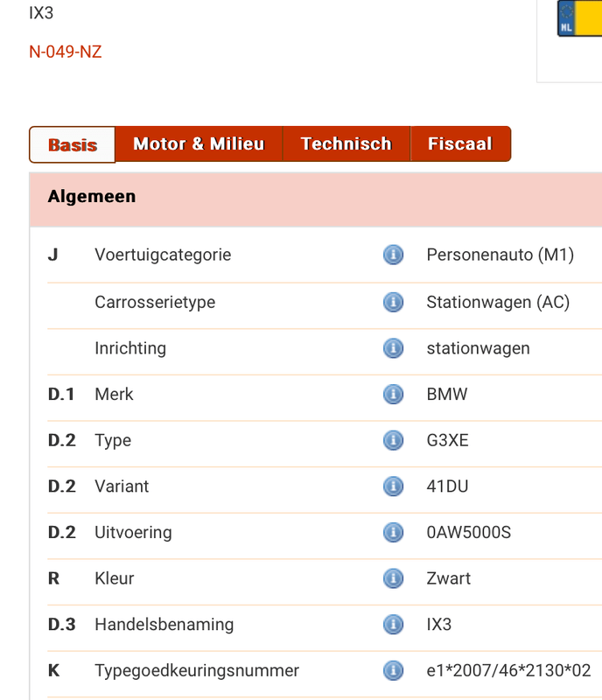This screenshot has width=602, height=700.
Task: Click info icon beside Carrosserietype
Action: click(x=394, y=302)
